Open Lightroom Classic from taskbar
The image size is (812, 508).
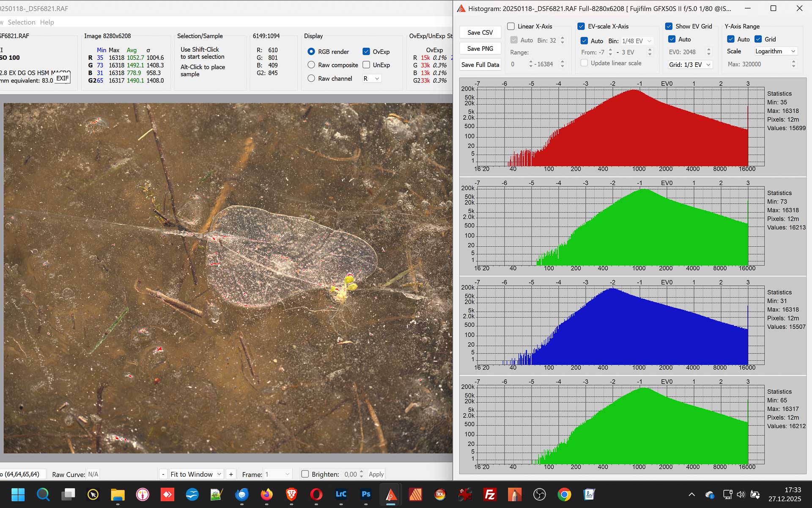[x=341, y=494]
